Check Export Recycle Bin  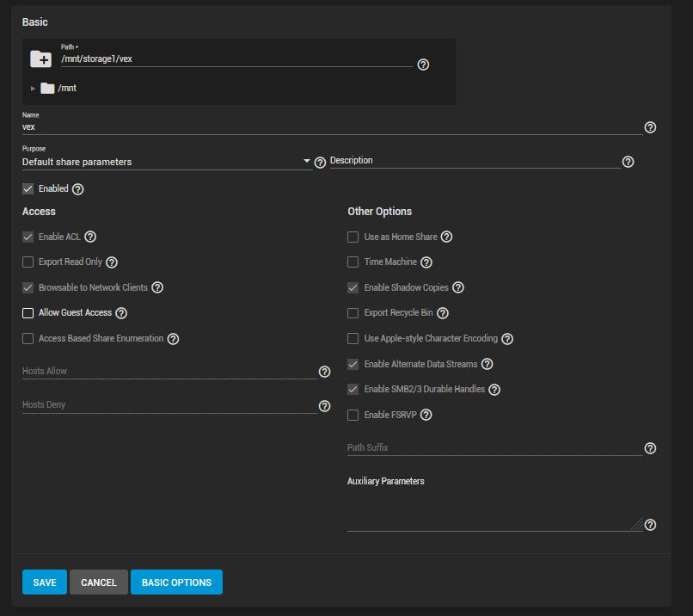click(353, 313)
